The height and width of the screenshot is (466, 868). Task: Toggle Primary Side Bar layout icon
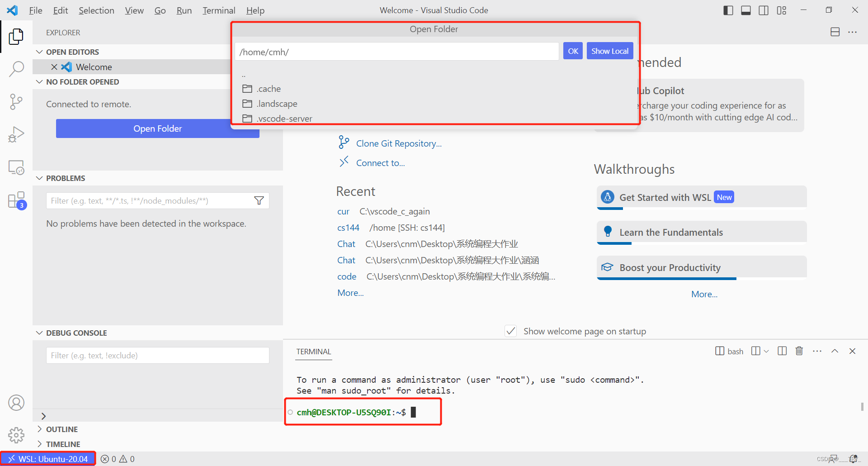point(728,10)
